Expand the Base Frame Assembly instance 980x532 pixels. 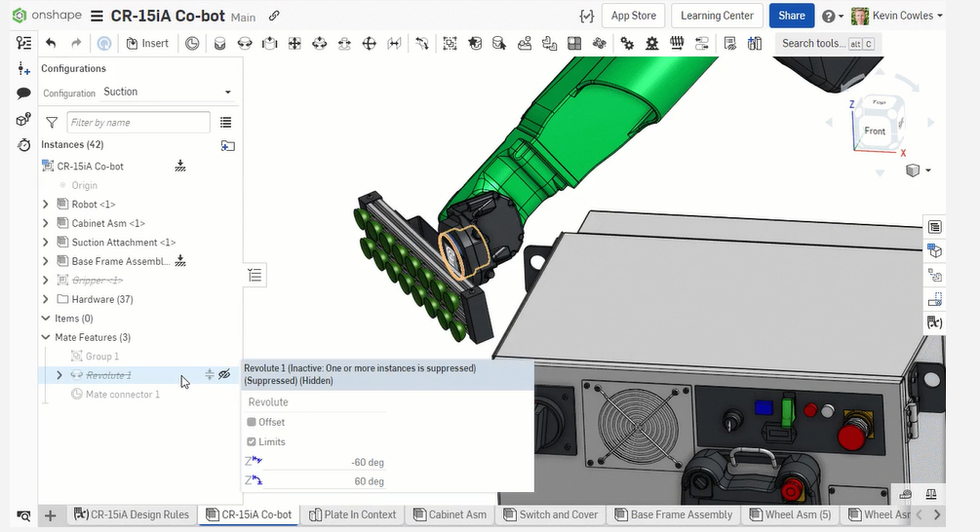[x=46, y=261]
